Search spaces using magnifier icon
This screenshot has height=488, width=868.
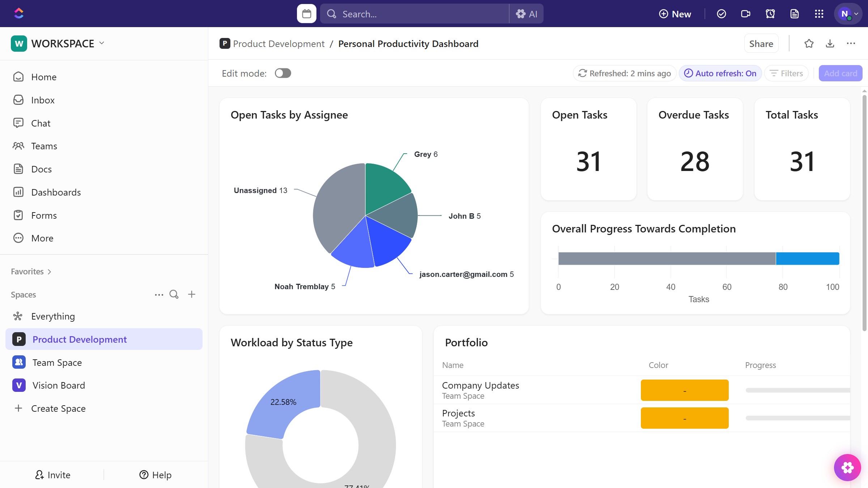pyautogui.click(x=174, y=294)
